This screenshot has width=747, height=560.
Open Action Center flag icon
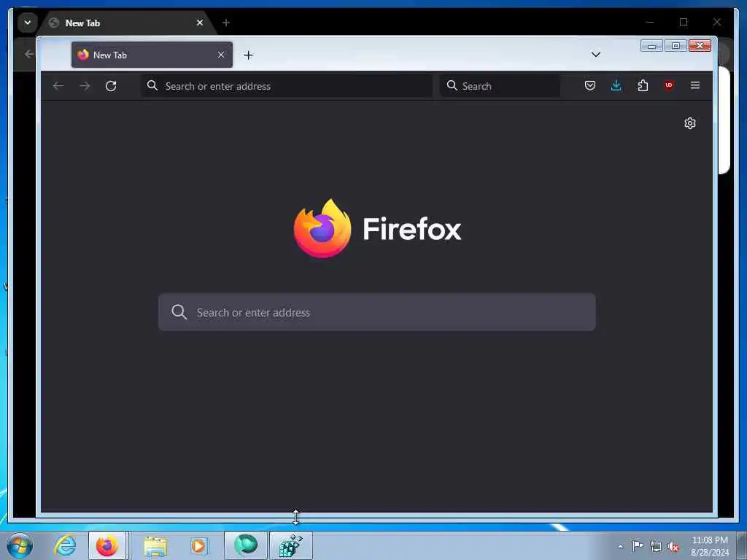coord(638,546)
